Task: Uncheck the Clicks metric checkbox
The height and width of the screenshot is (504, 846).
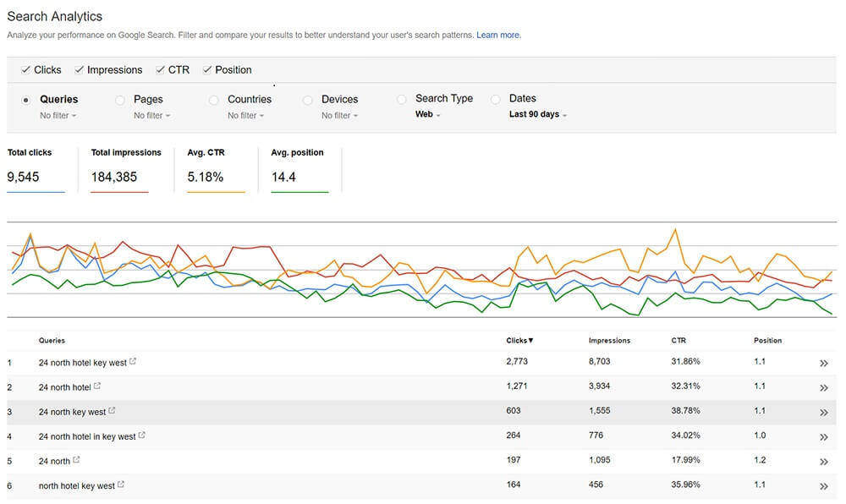Action: pos(25,69)
